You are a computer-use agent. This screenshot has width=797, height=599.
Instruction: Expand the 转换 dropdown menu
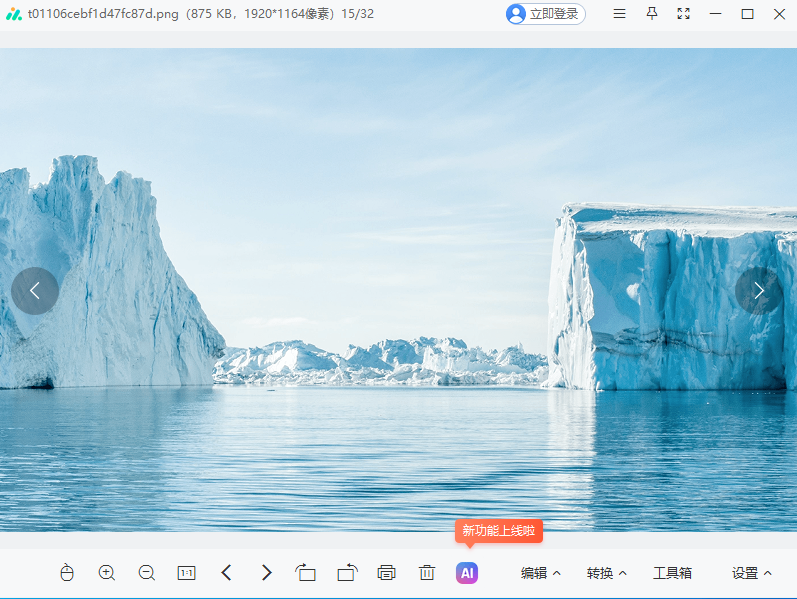point(607,573)
